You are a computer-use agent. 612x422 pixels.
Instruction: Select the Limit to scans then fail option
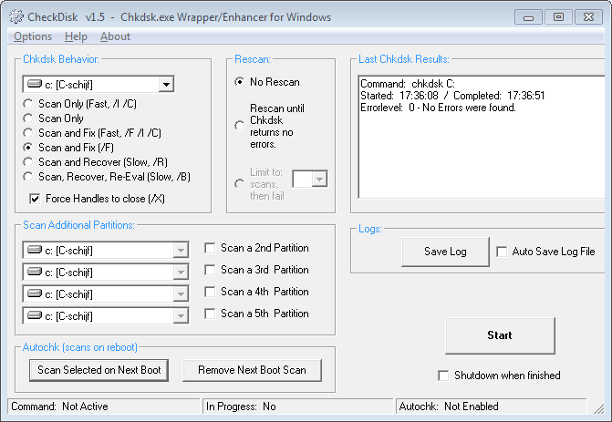pos(239,184)
